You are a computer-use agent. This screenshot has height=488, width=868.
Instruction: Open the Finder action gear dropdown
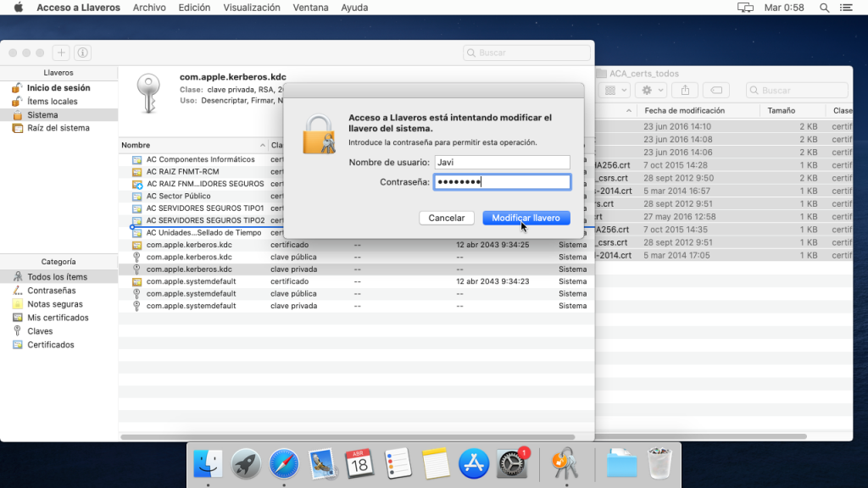pos(652,90)
